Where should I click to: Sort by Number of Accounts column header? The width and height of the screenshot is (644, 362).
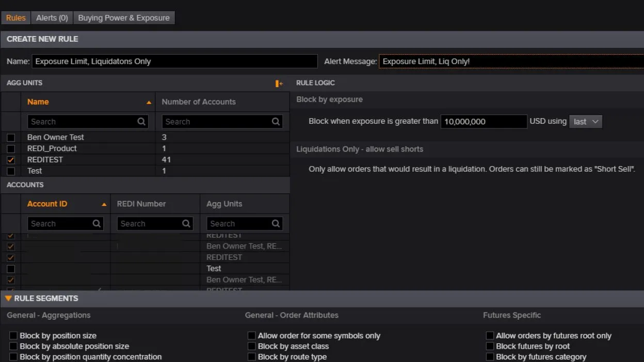199,102
